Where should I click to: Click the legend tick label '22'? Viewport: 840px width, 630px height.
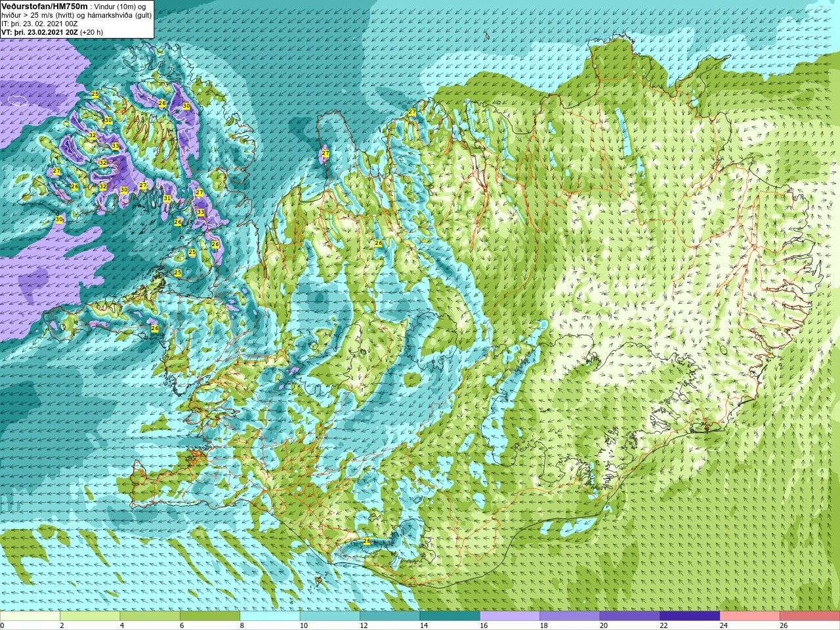tap(663, 625)
